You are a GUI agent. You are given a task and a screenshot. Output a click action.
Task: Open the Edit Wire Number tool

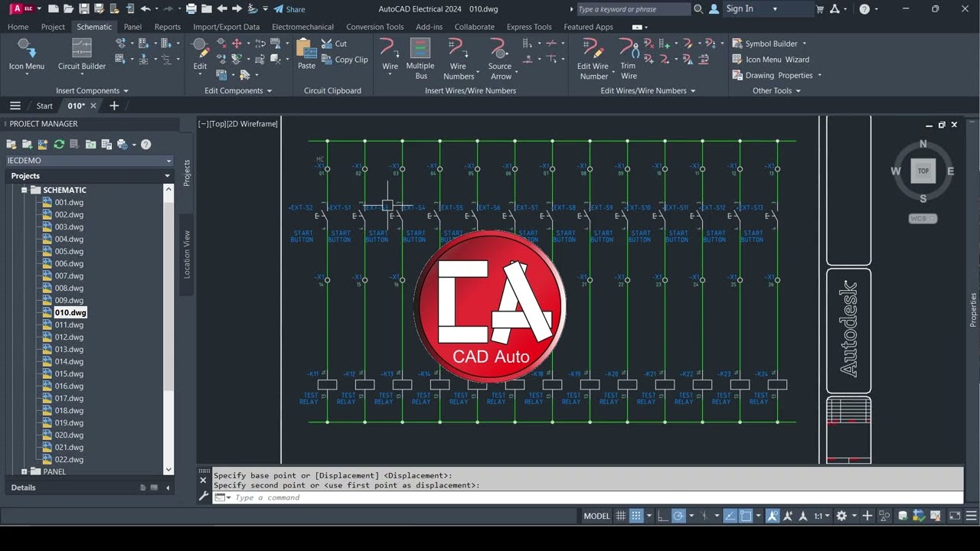(593, 58)
